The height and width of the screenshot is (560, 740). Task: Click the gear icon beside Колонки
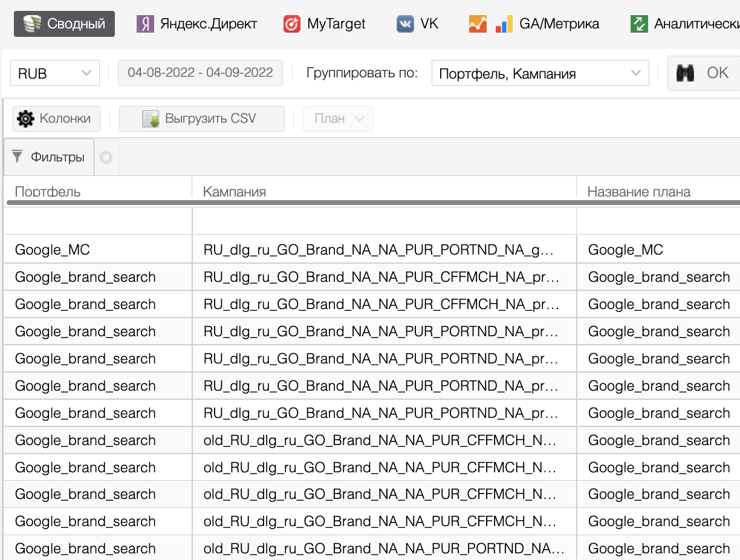tap(26, 119)
